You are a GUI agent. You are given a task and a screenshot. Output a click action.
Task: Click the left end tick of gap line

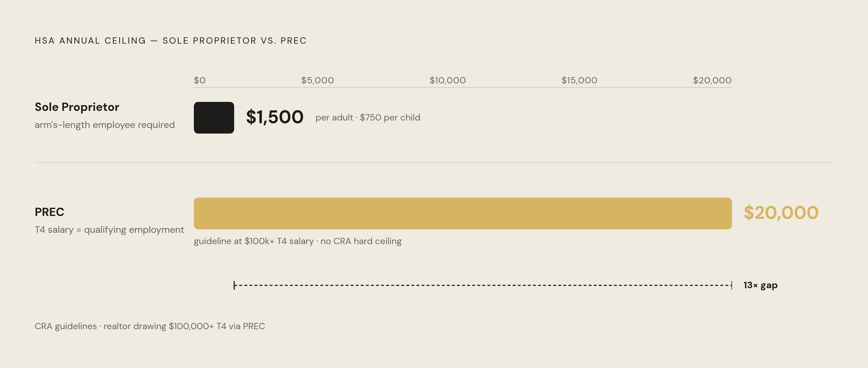coord(234,286)
